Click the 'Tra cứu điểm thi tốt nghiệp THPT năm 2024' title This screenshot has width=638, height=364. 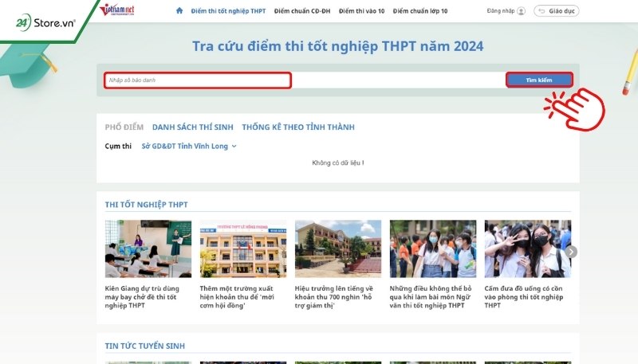click(x=337, y=46)
